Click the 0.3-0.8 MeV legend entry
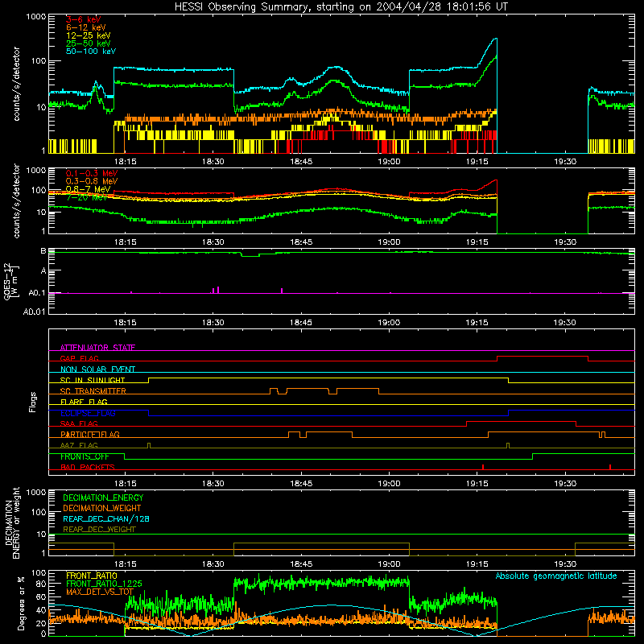 (92, 181)
